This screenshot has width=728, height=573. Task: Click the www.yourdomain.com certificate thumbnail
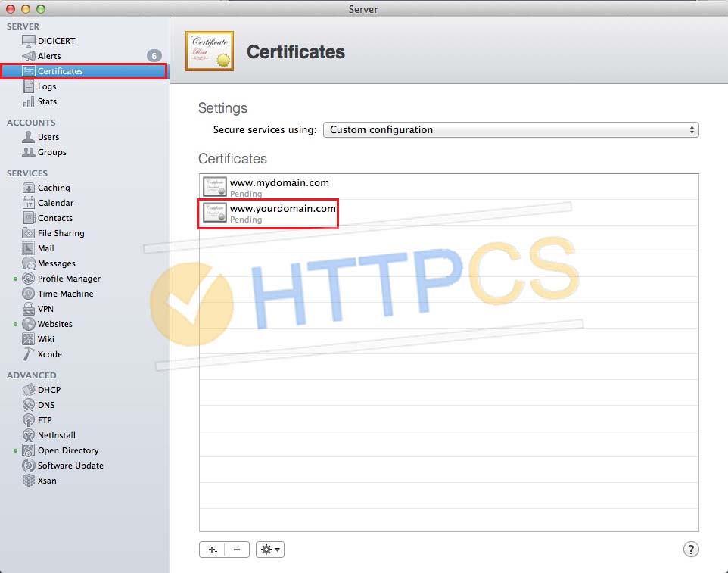(214, 213)
